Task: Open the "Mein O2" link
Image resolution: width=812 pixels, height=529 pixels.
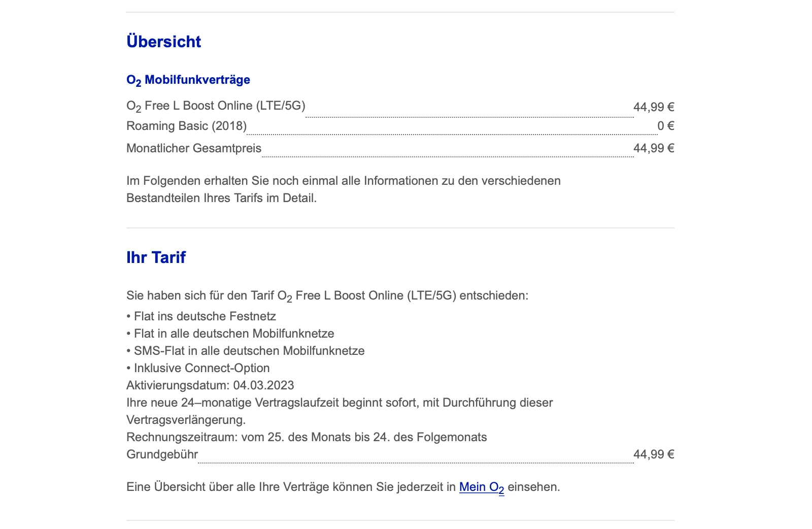Action: coord(482,487)
